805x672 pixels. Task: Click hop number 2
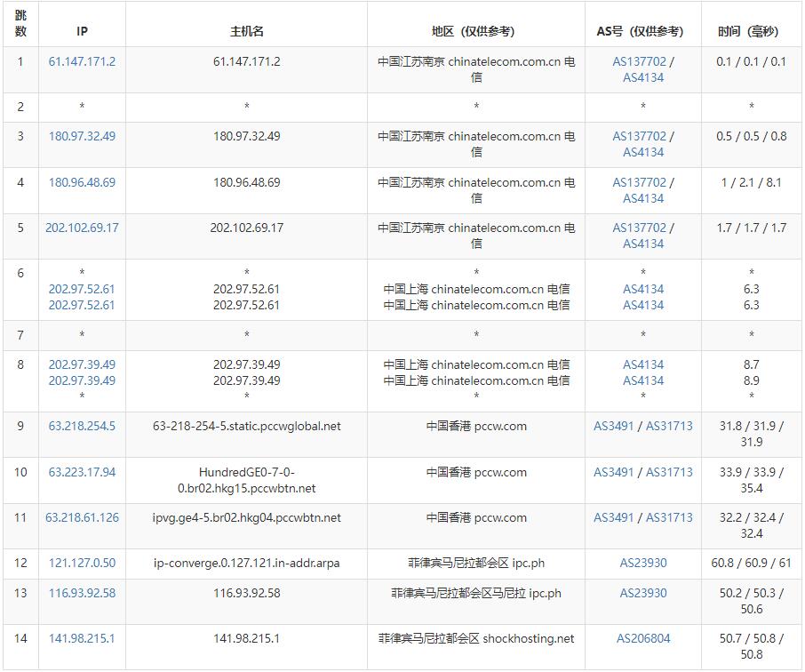point(20,107)
